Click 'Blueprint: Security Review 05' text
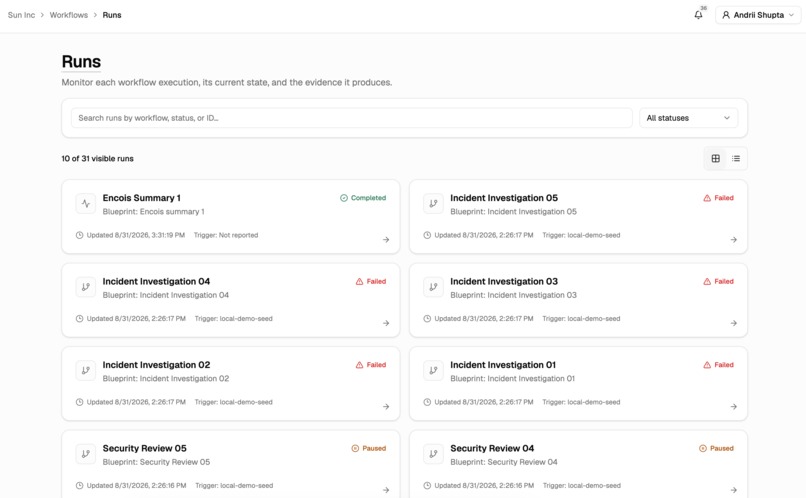Image resolution: width=806 pixels, height=498 pixels. 156,462
